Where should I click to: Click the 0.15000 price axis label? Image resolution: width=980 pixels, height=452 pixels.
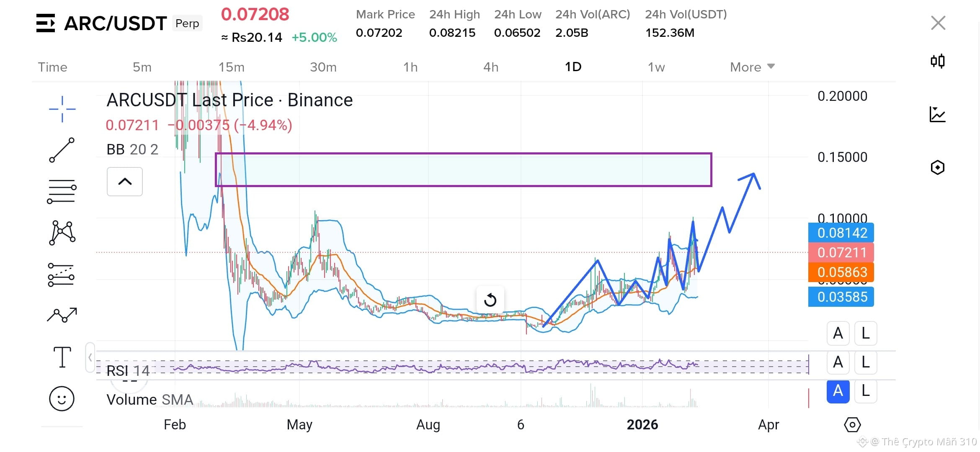pos(842,157)
